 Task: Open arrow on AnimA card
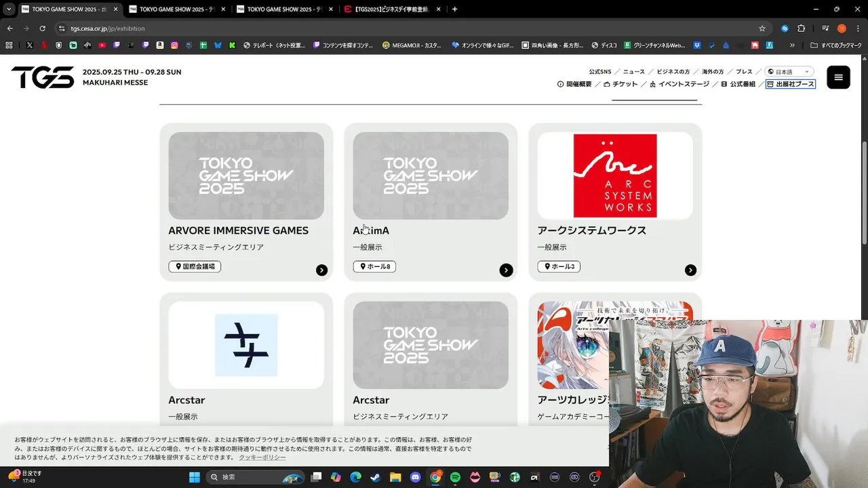pyautogui.click(x=506, y=270)
